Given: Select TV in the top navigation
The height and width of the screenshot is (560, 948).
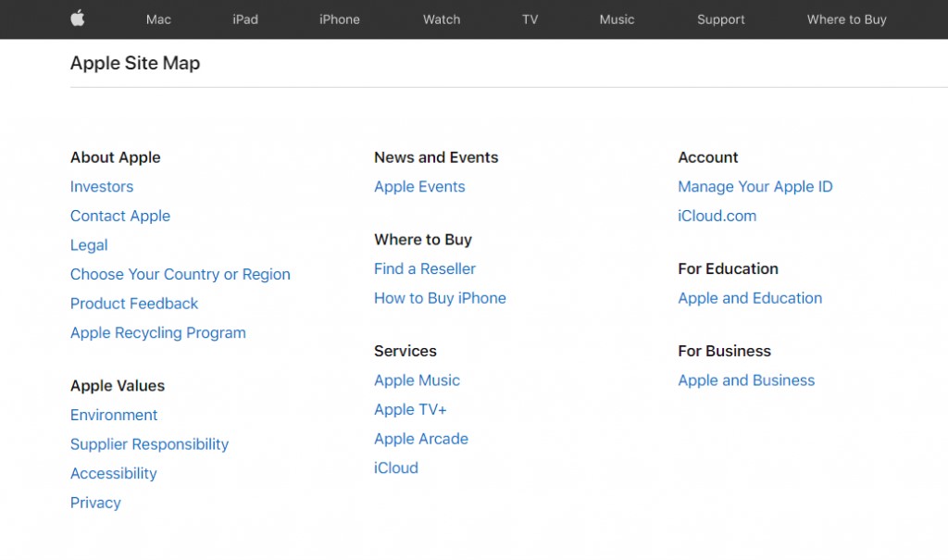Looking at the screenshot, I should [530, 19].
